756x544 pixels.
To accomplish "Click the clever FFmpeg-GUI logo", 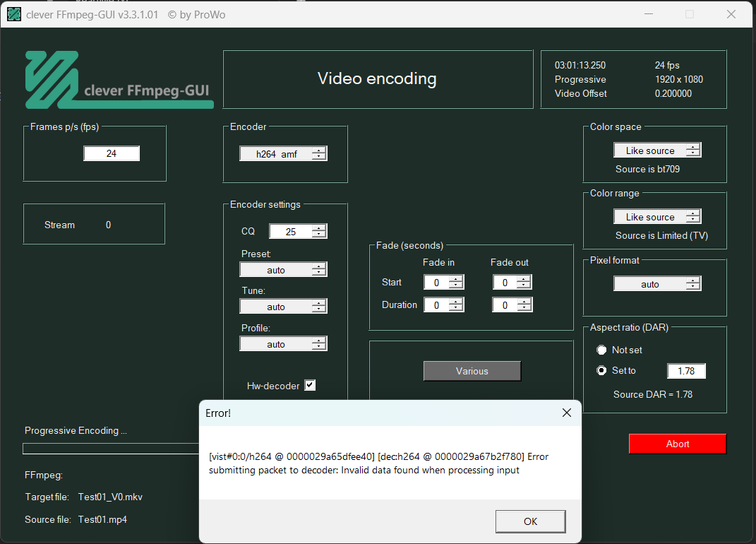I will [x=119, y=80].
